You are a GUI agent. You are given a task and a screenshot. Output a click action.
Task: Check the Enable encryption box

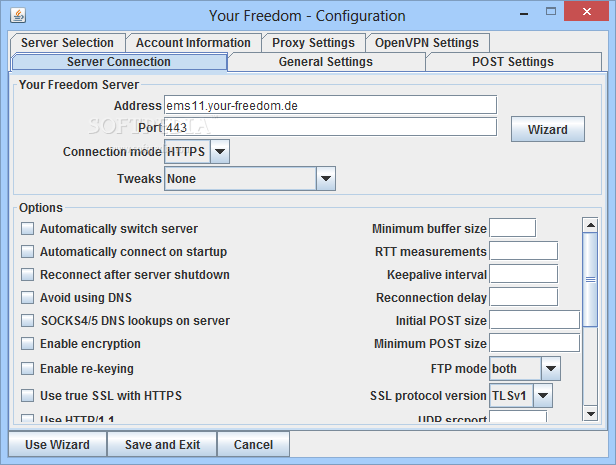tap(28, 344)
